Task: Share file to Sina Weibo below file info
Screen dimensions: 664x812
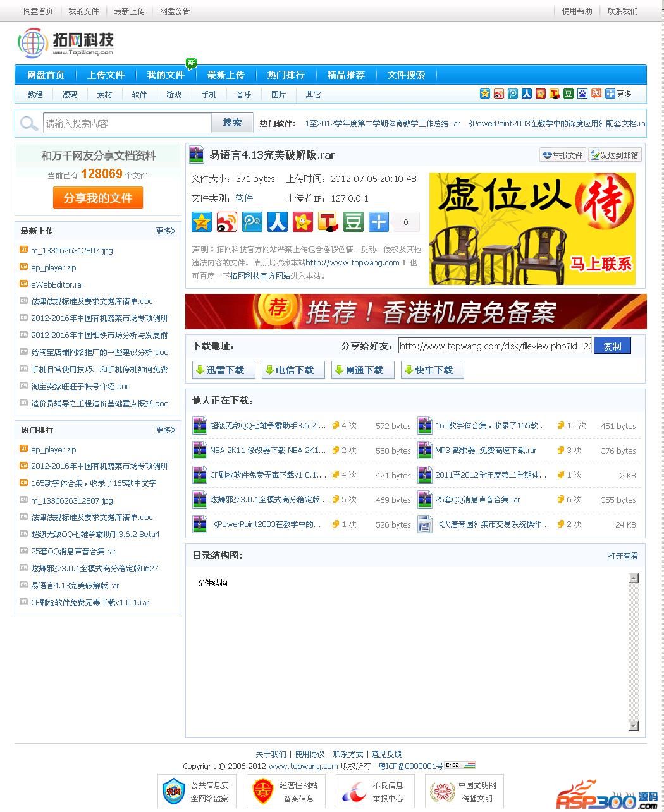Action: (227, 222)
